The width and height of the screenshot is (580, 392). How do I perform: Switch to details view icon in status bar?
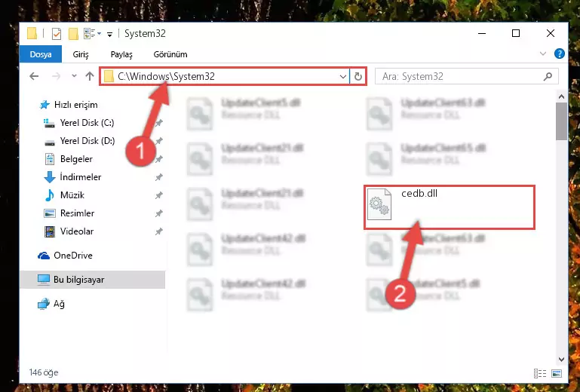(540, 373)
